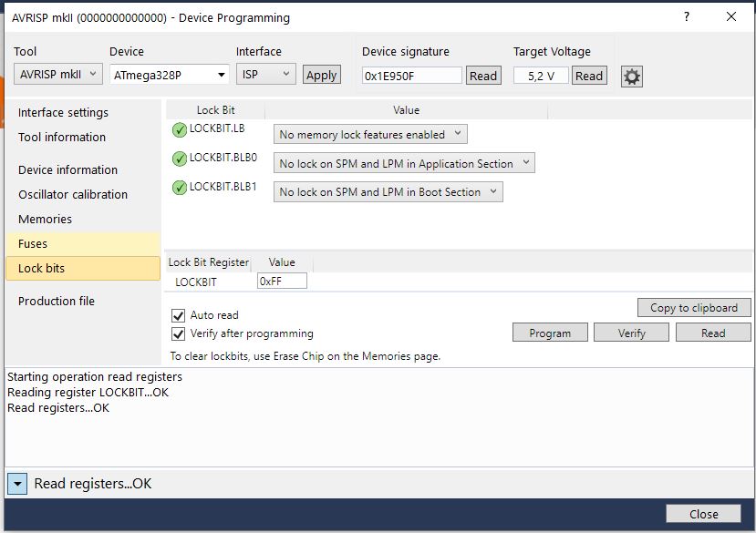Image resolution: width=756 pixels, height=533 pixels.
Task: Switch to Oscillator calibration page
Action: 73,194
